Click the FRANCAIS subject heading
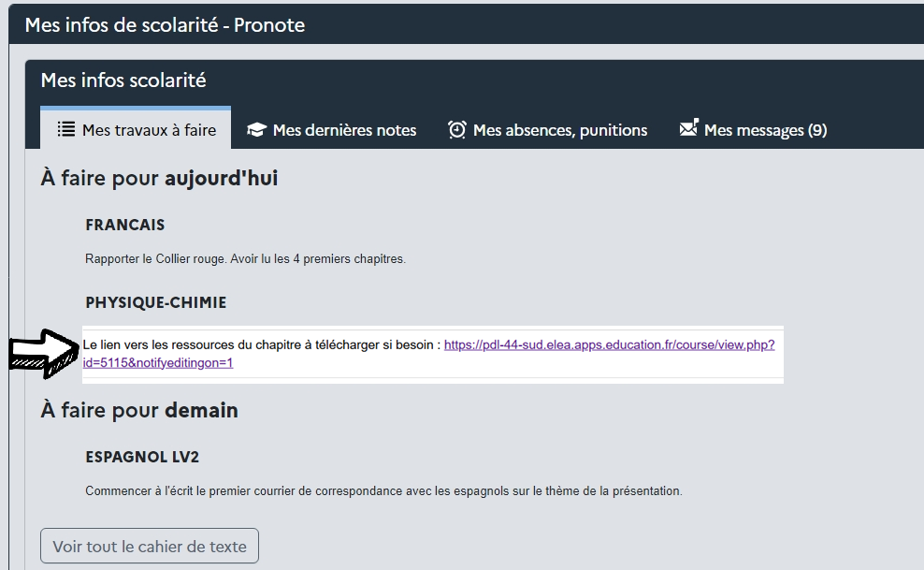 (x=124, y=226)
